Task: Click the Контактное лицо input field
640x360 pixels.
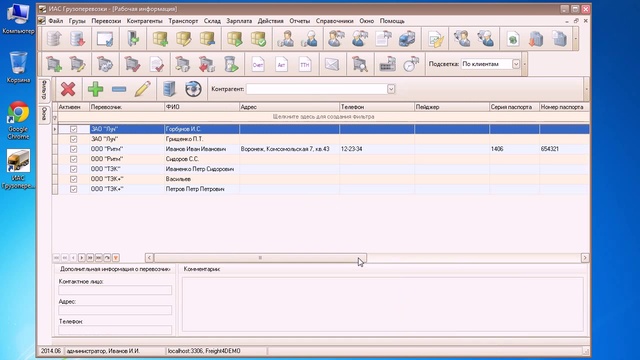Action: 115,290
